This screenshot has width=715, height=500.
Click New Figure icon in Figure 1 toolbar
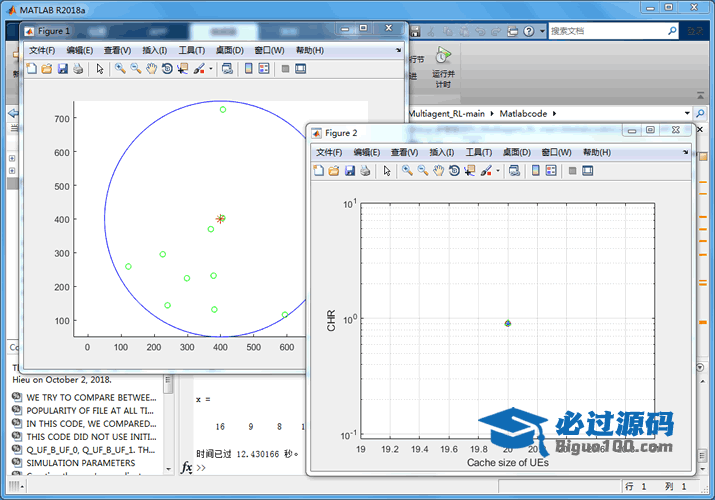click(x=31, y=69)
